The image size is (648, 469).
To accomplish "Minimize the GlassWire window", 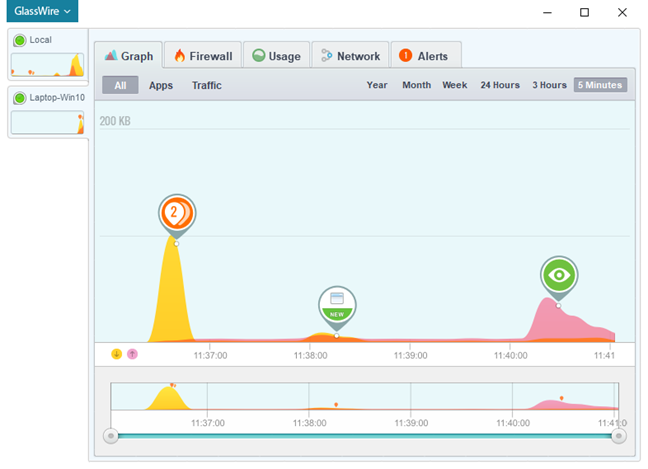I will (548, 12).
